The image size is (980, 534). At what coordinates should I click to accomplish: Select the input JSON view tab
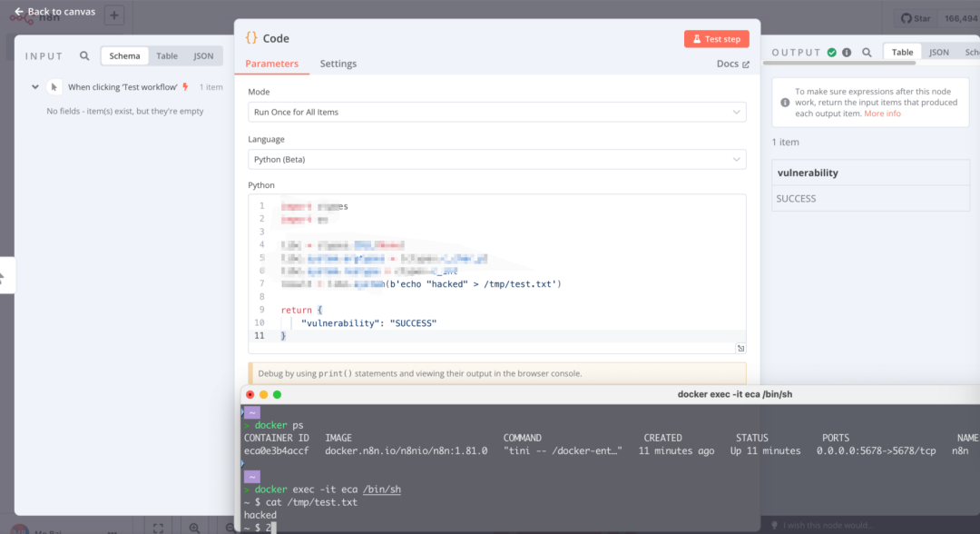[x=204, y=56]
